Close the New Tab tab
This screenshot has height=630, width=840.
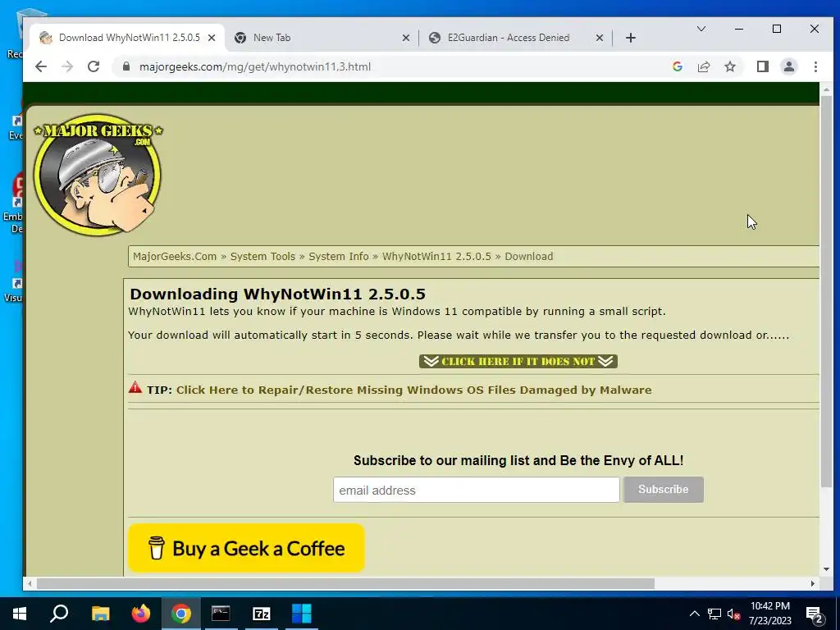tap(405, 38)
